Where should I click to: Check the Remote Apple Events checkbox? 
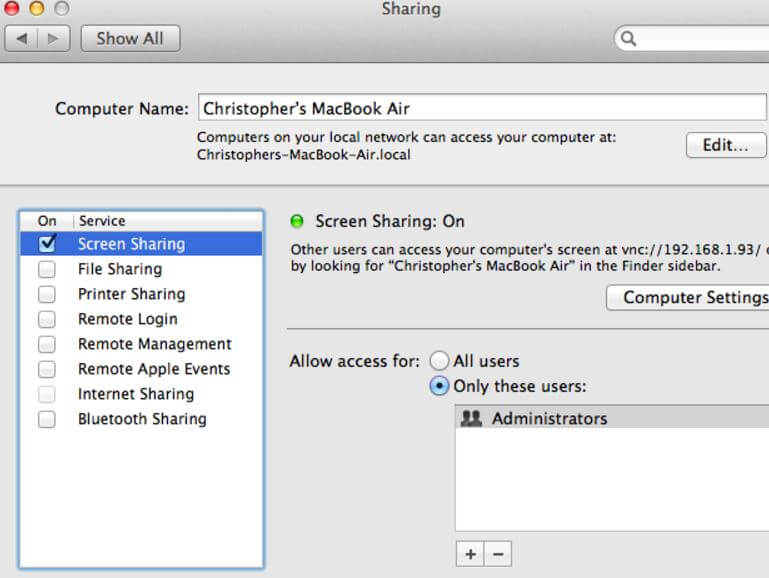[x=47, y=369]
